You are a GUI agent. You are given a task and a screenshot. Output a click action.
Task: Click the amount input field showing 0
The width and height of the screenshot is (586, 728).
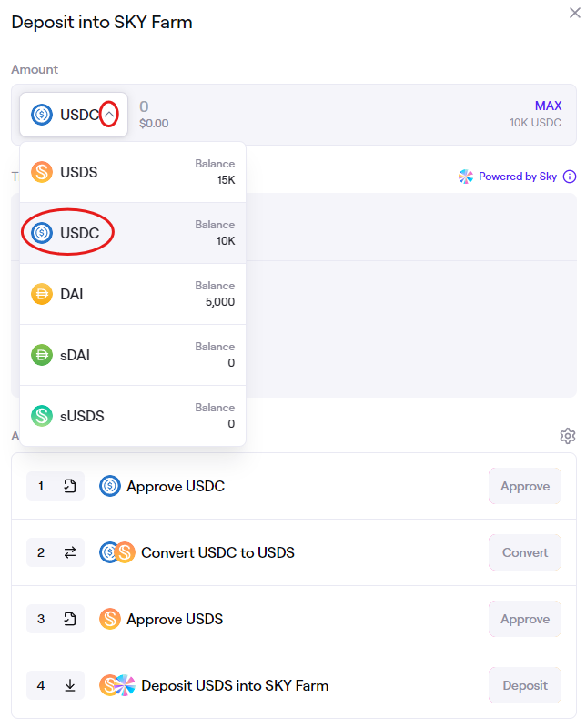(x=318, y=107)
